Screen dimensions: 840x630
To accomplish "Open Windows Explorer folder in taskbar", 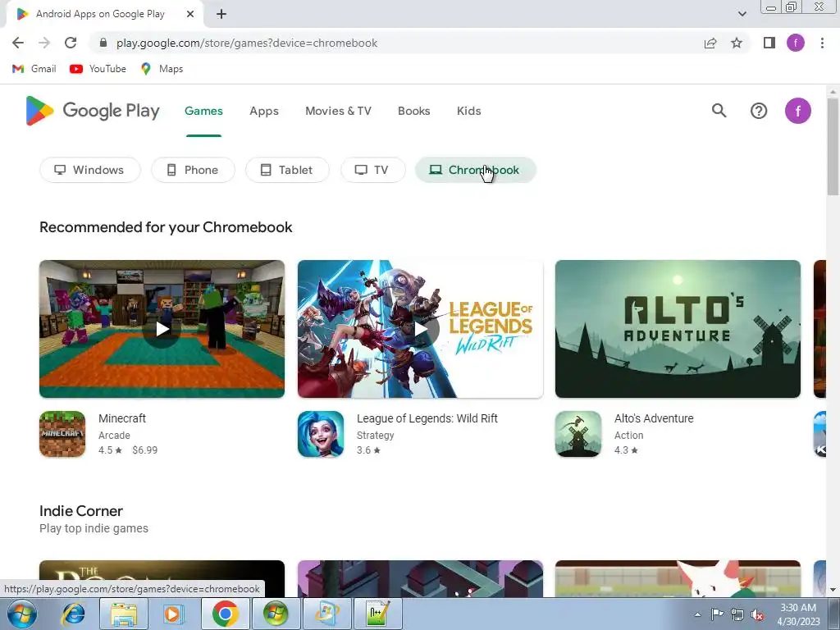I will (124, 614).
